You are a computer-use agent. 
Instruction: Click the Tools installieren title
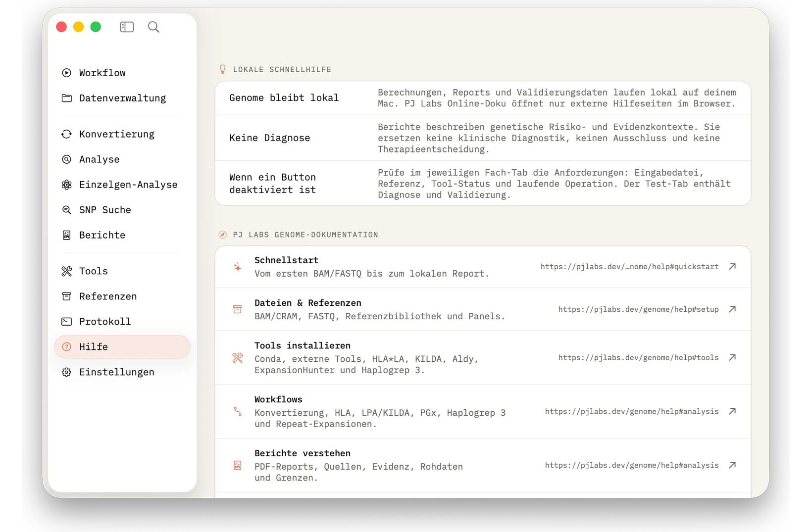click(x=302, y=345)
